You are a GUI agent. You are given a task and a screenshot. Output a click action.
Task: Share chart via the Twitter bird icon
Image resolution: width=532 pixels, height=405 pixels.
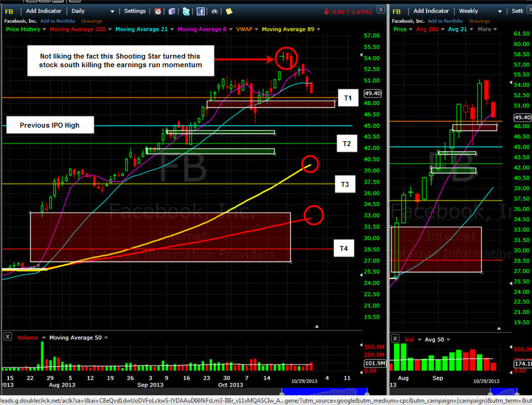click(x=186, y=12)
